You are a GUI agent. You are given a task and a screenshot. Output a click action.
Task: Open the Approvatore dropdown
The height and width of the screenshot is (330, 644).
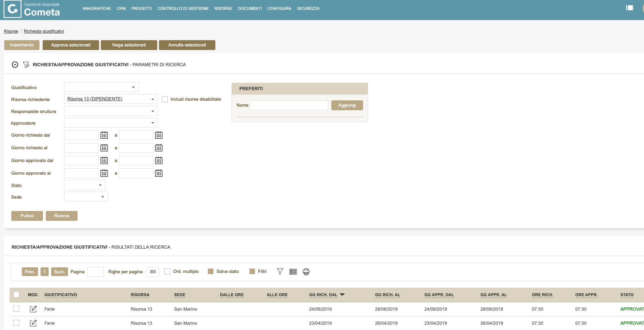coord(153,123)
